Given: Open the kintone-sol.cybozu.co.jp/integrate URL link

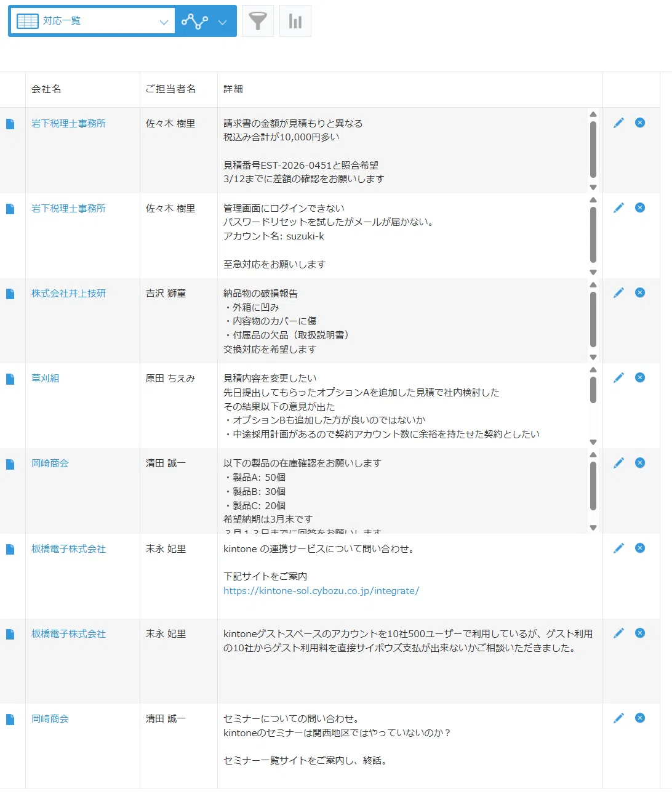Looking at the screenshot, I should pos(321,591).
